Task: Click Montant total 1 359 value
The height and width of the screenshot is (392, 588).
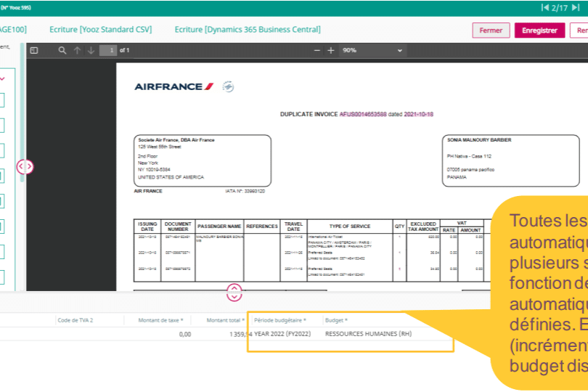Action: point(241,334)
